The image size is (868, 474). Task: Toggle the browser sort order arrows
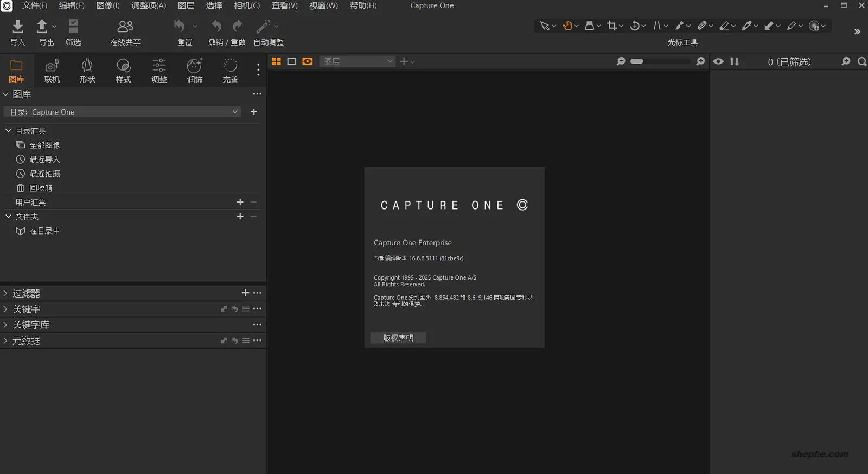click(735, 61)
